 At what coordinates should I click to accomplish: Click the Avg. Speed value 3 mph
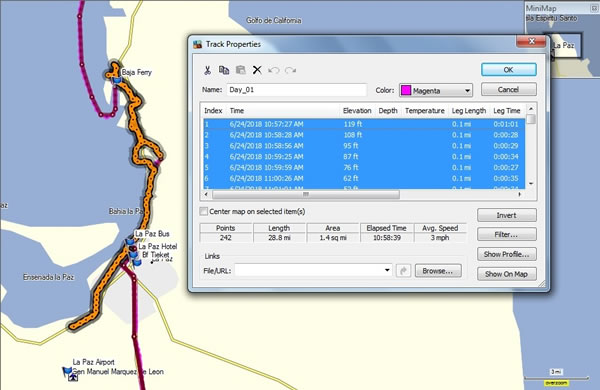(x=440, y=238)
